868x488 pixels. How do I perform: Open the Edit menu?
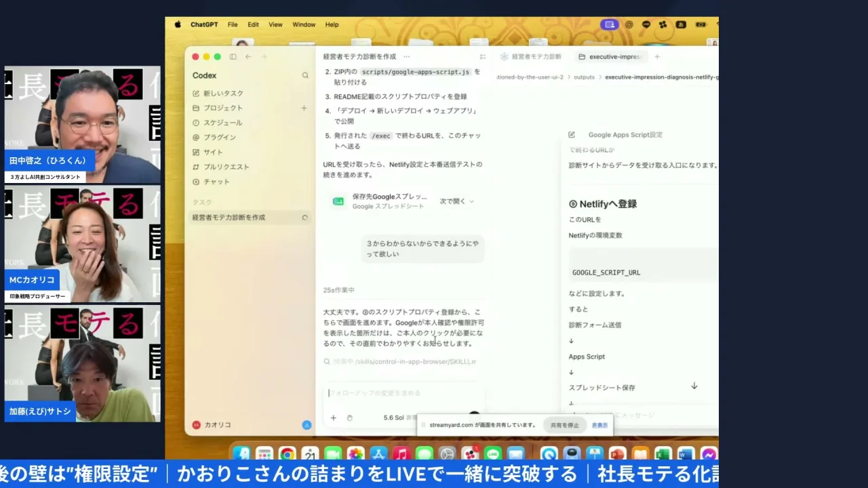[x=253, y=24]
